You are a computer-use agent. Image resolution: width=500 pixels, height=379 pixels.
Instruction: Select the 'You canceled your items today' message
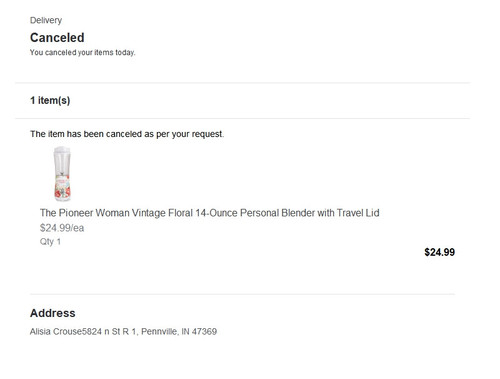(82, 53)
